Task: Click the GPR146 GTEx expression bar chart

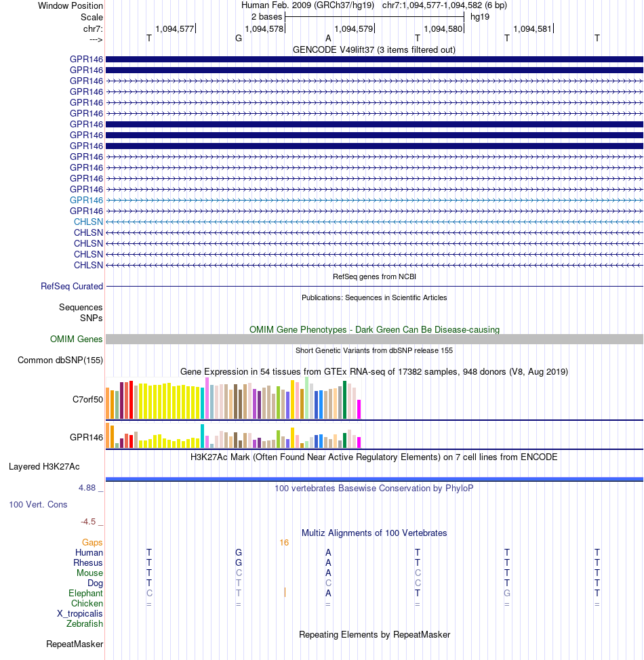Action: 233,436
